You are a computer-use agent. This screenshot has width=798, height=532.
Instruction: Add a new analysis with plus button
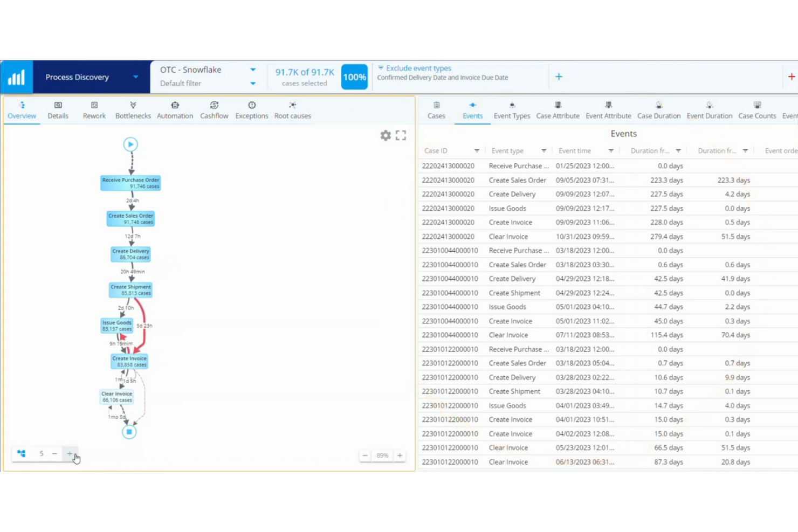coord(559,77)
